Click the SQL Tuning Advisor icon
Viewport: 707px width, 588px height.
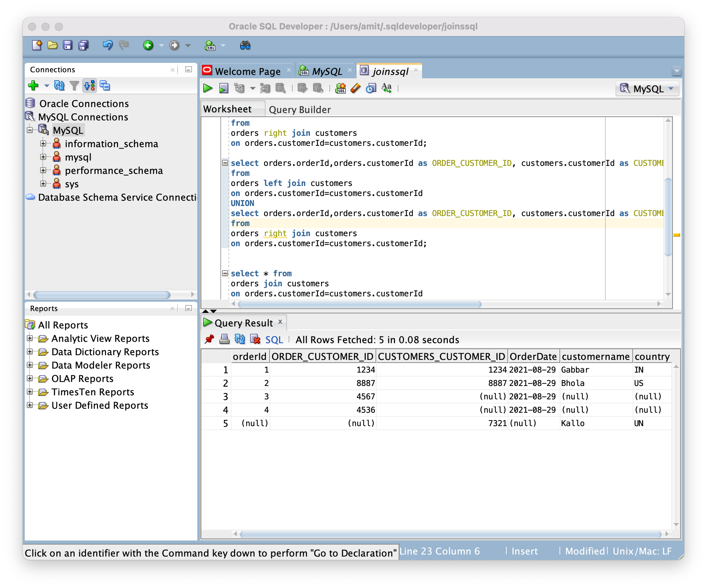pyautogui.click(x=281, y=89)
